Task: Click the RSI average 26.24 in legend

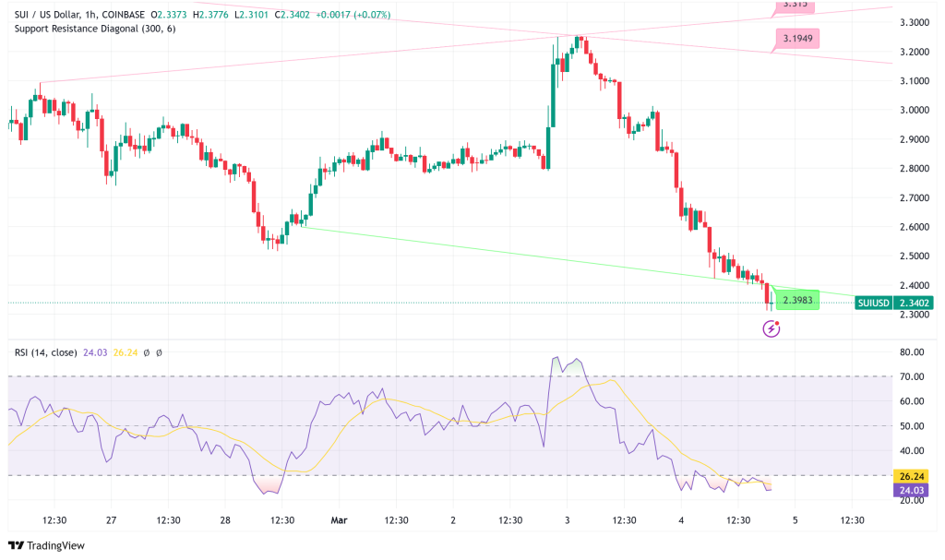Action: click(x=126, y=352)
